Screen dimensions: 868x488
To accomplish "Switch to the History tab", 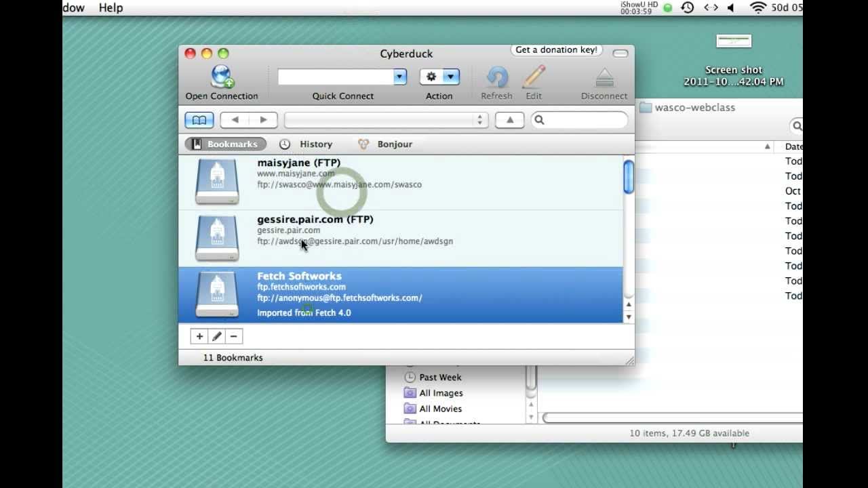I will click(x=306, y=144).
